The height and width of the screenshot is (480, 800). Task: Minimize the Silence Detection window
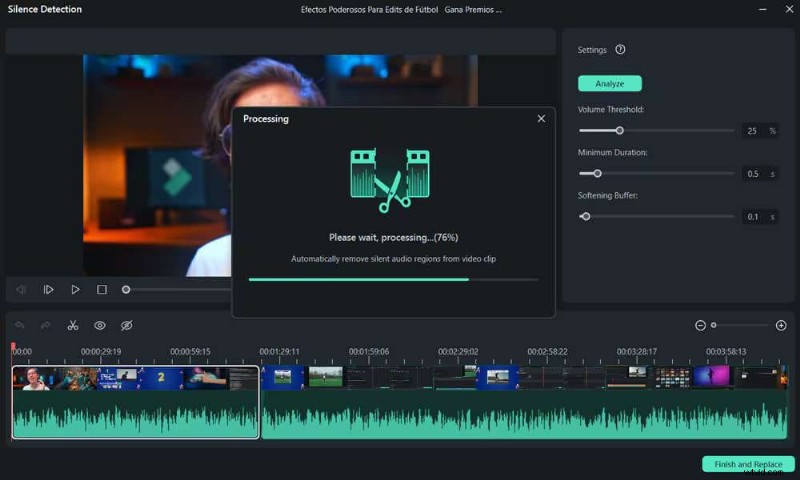click(x=762, y=9)
